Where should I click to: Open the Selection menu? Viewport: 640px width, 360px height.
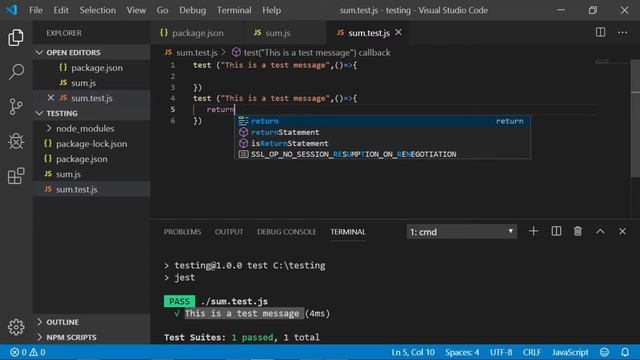coord(98,10)
